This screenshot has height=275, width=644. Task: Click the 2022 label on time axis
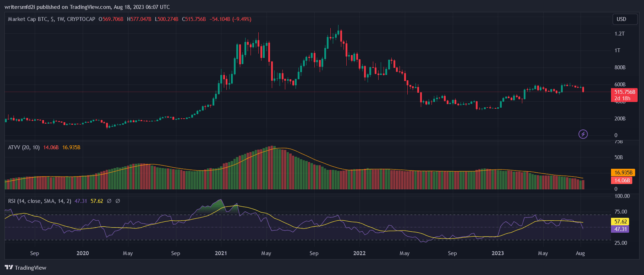point(359,253)
